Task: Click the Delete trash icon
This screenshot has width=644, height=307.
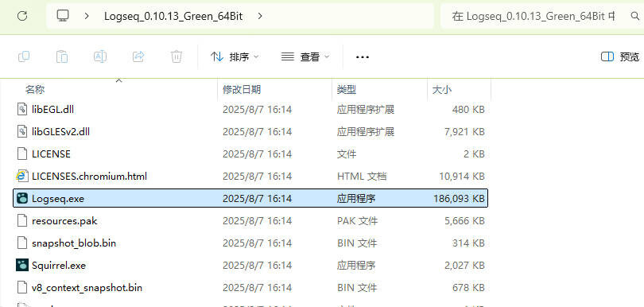Action: [x=177, y=56]
